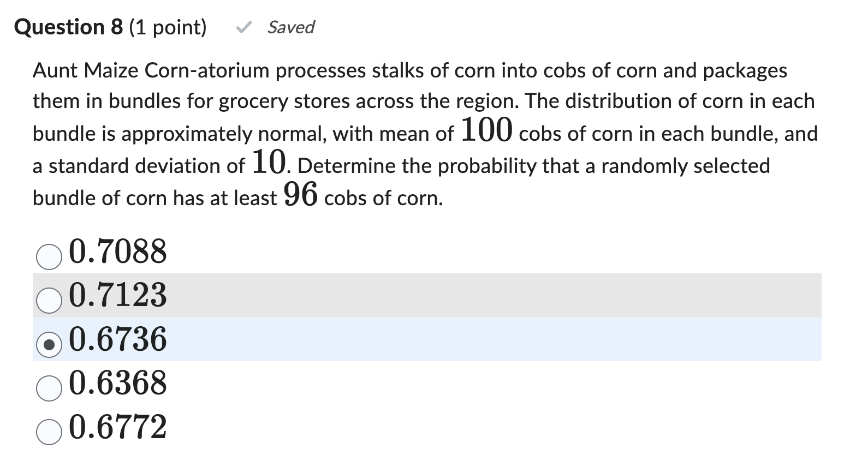Click the empty radio circle beside 0.7088
Viewport: 868px width, 467px height.
coord(49,256)
